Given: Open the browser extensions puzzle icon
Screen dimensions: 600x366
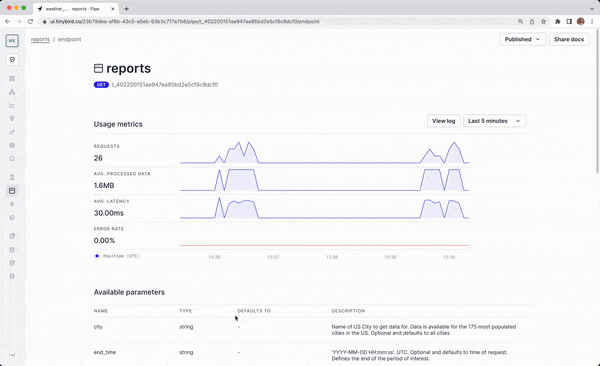Looking at the screenshot, I should pyautogui.click(x=558, y=21).
